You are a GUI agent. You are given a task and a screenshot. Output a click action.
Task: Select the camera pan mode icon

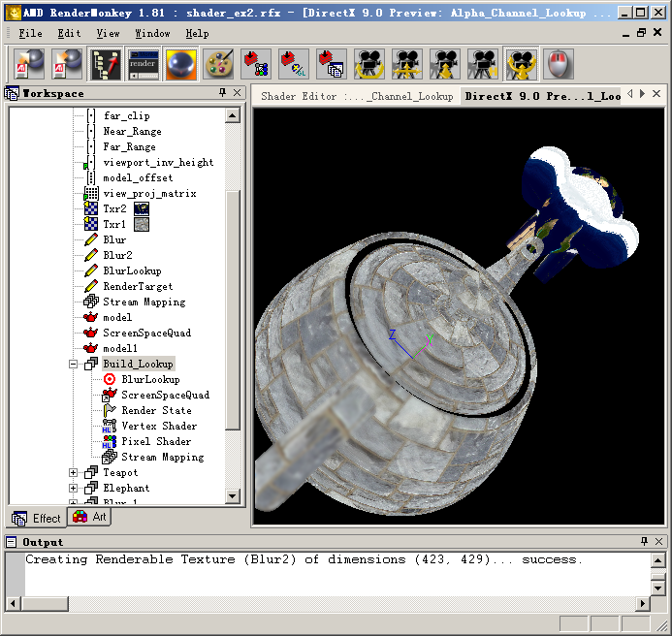click(x=407, y=64)
